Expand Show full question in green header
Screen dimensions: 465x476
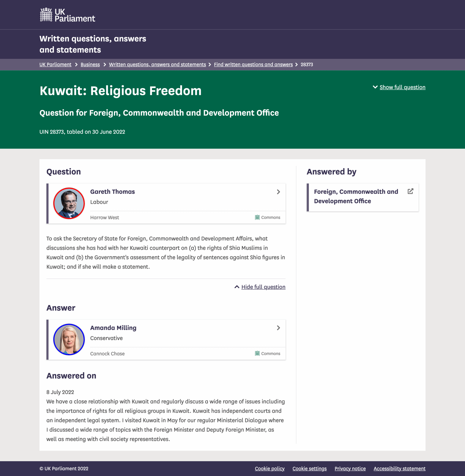[x=402, y=87]
